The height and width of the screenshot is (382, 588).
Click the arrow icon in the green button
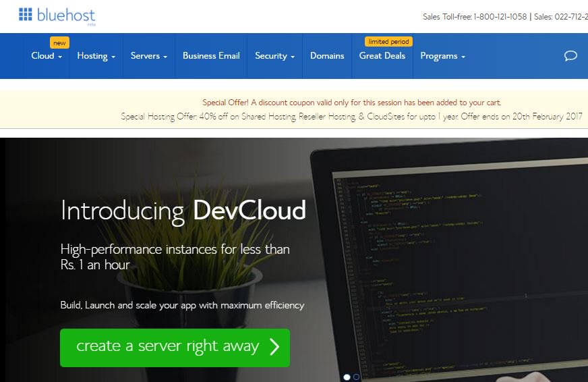pyautogui.click(x=274, y=347)
